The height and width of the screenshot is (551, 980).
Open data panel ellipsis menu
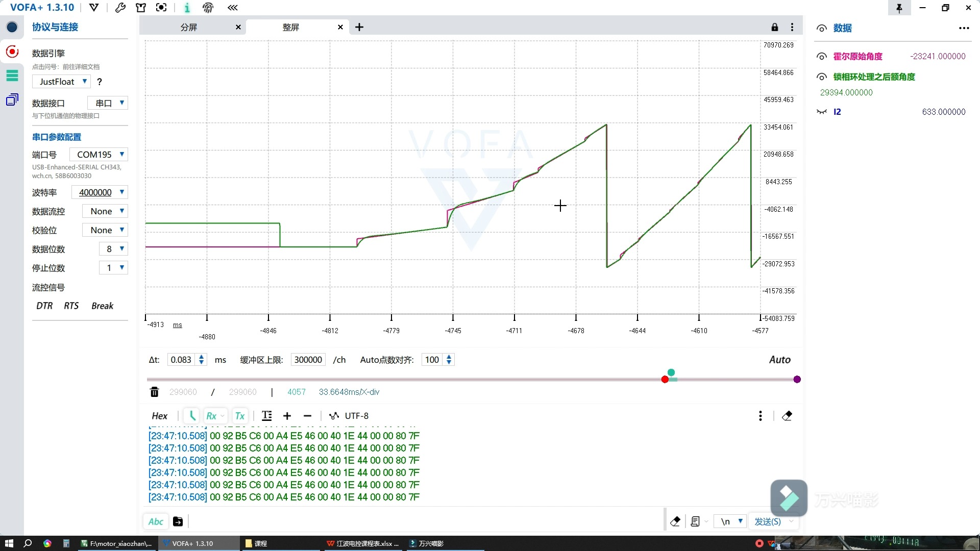pyautogui.click(x=964, y=29)
